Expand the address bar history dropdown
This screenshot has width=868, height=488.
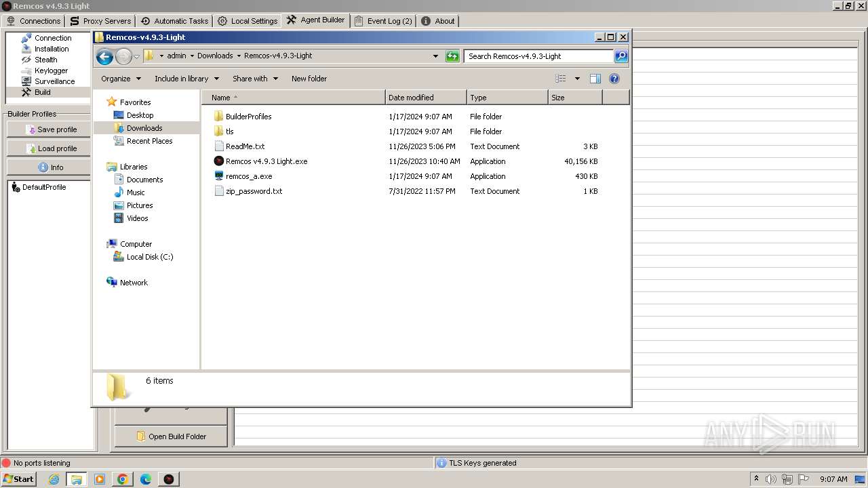[x=435, y=56]
